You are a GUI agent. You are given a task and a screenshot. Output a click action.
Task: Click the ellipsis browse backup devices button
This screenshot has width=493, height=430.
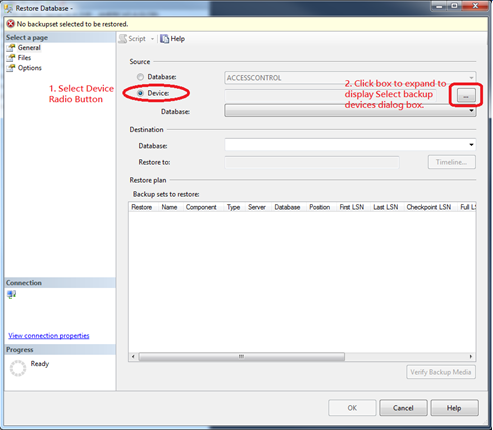(x=466, y=96)
